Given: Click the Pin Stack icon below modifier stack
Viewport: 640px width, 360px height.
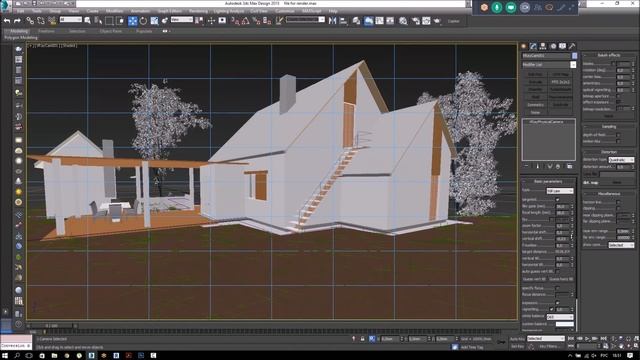Looking at the screenshot, I should 526,166.
